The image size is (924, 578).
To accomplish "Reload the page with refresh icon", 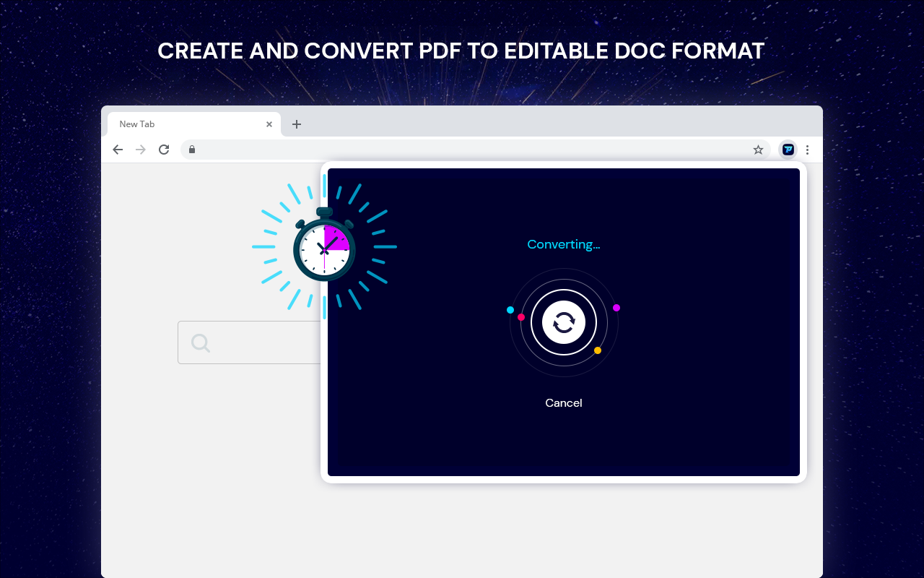I will coord(164,150).
